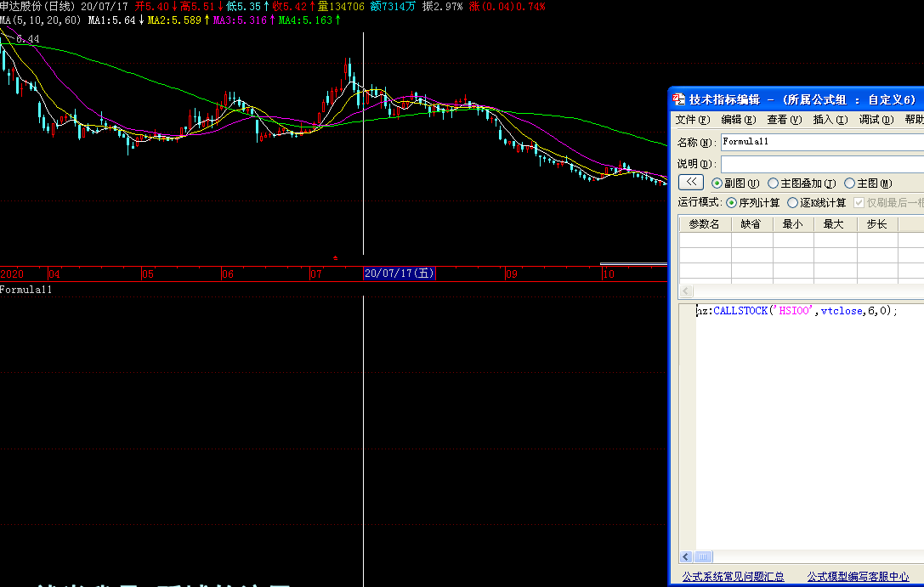Click the 09 month label on time axis
This screenshot has height=587, width=924.
pos(512,274)
